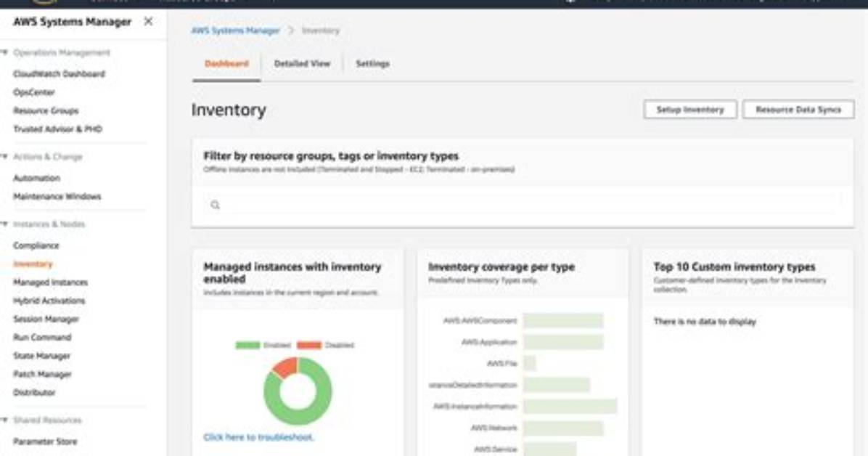This screenshot has height=456, width=868.
Task: Click the AWS:Network coverage bar
Action: coord(563,428)
